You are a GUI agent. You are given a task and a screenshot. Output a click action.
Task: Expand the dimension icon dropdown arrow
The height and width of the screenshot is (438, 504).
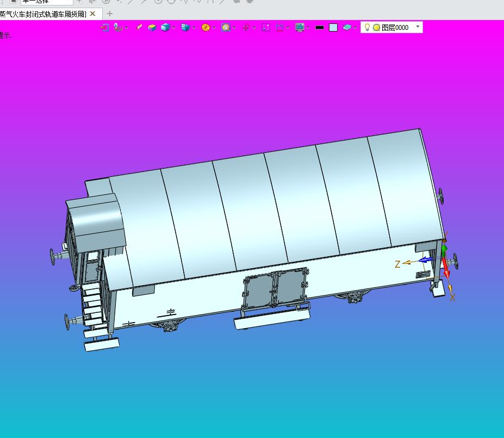click(288, 28)
